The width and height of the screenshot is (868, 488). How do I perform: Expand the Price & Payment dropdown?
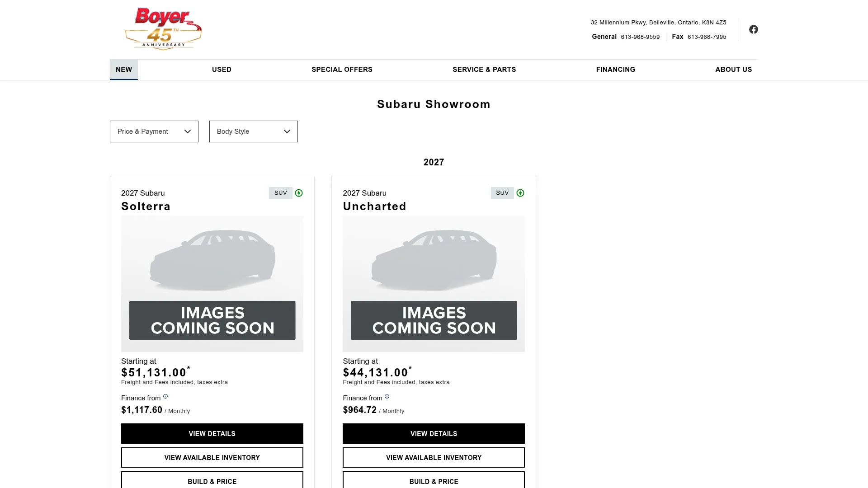[154, 131]
